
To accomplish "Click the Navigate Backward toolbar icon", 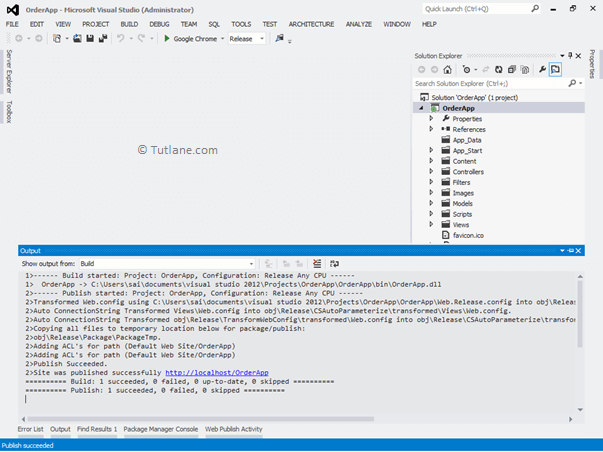I will (x=18, y=38).
